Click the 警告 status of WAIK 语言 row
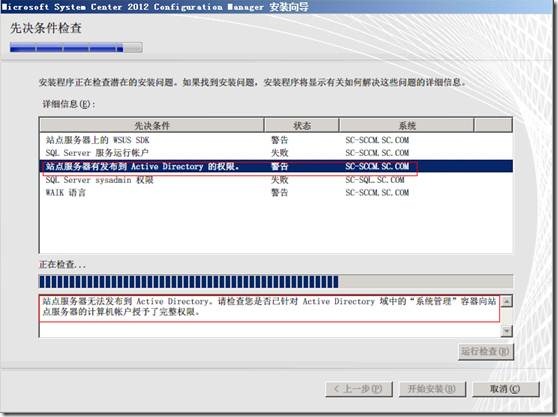This screenshot has width=558, height=417. point(280,192)
